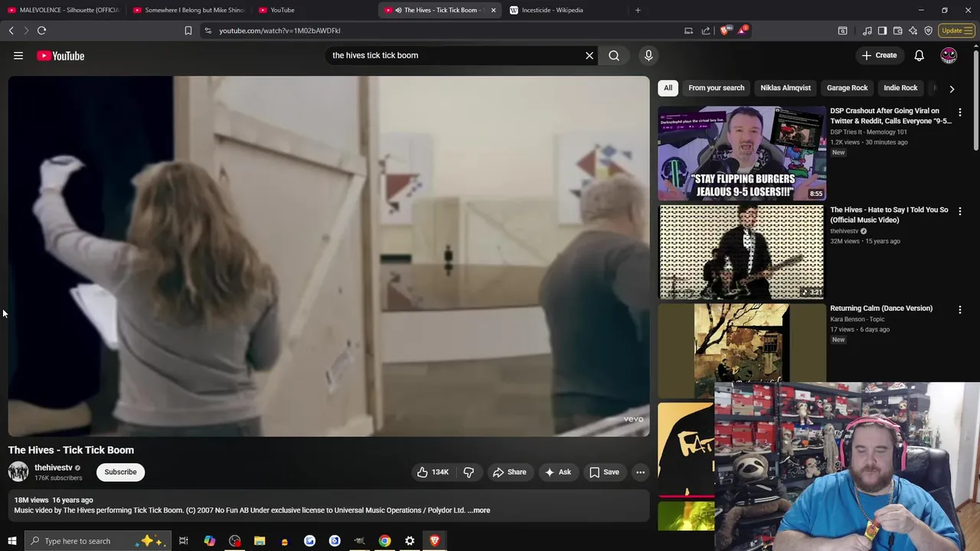980x551 pixels.
Task: Click the YouTube search magnifier button
Action: [614, 55]
